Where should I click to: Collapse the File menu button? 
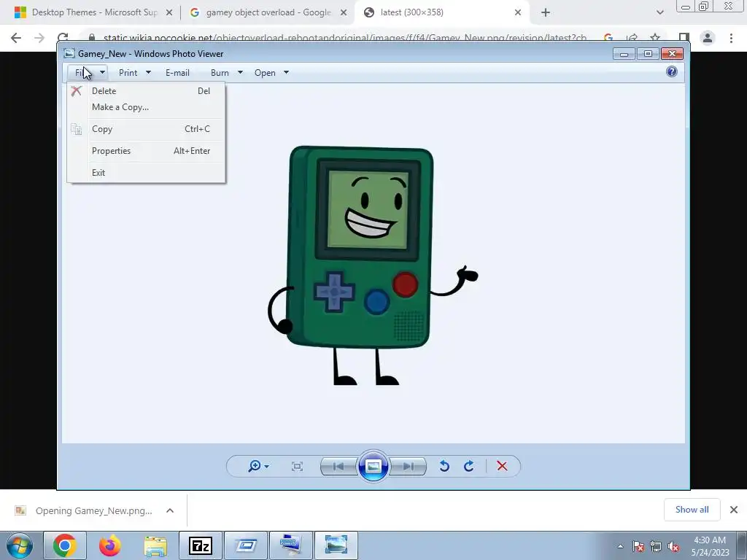pyautogui.click(x=88, y=73)
